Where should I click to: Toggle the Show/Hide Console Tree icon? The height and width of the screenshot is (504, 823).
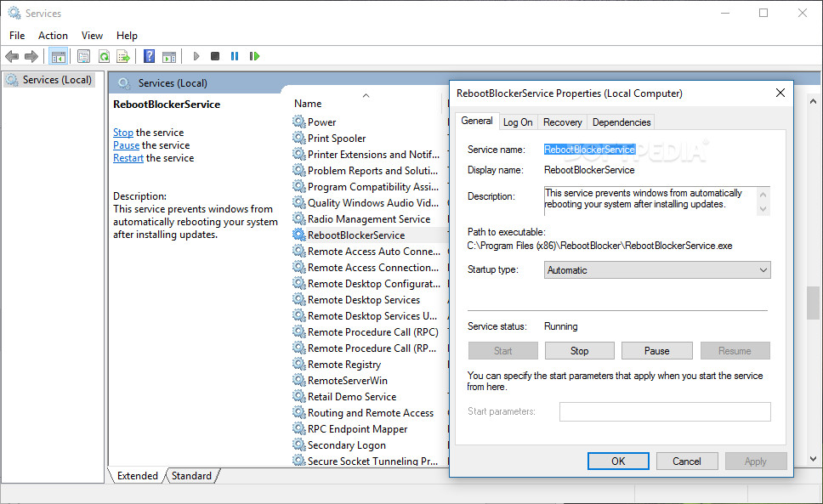pyautogui.click(x=59, y=56)
